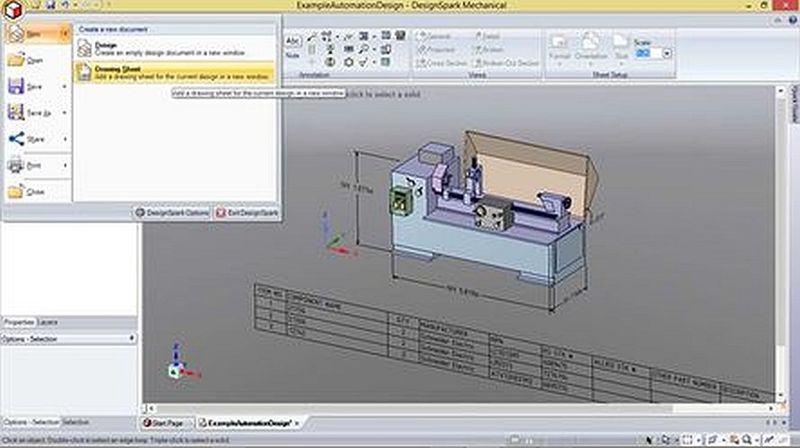
Task: Click the box selection icon in status bar
Action: pyautogui.click(x=687, y=439)
